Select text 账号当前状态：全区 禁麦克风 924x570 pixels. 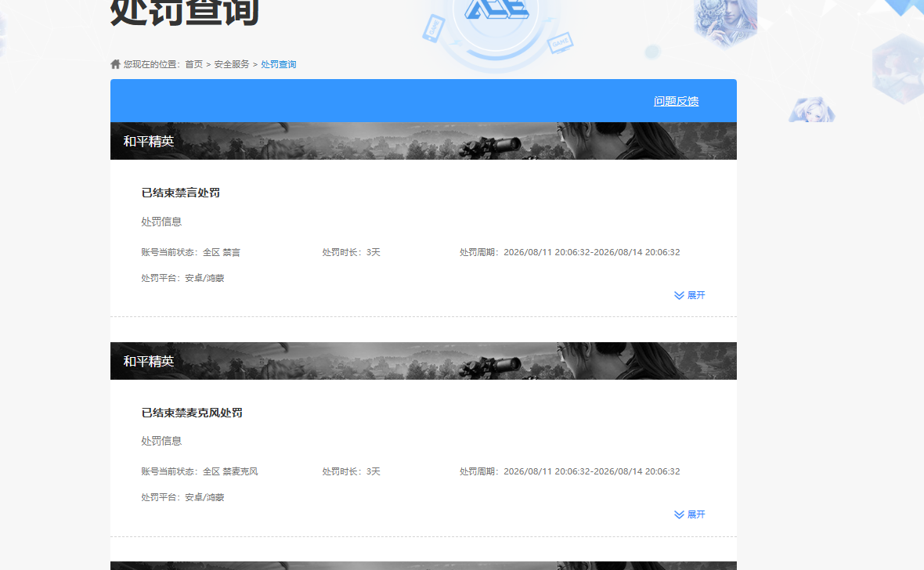click(199, 471)
